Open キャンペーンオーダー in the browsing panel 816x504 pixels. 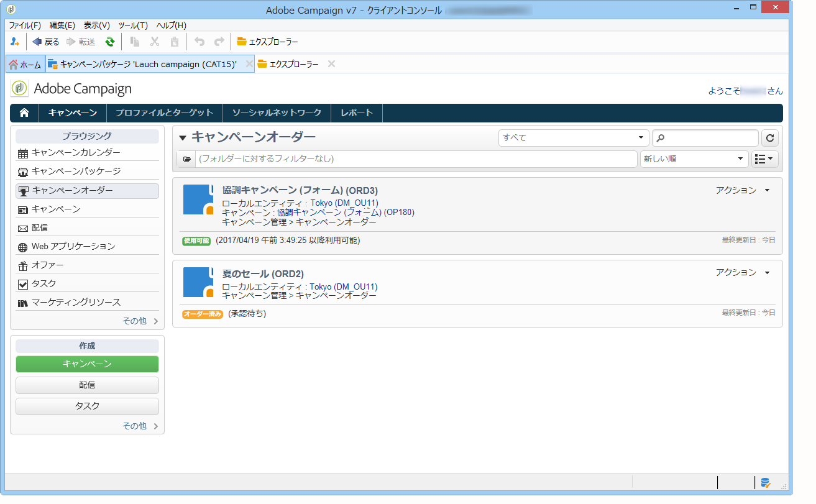(87, 191)
